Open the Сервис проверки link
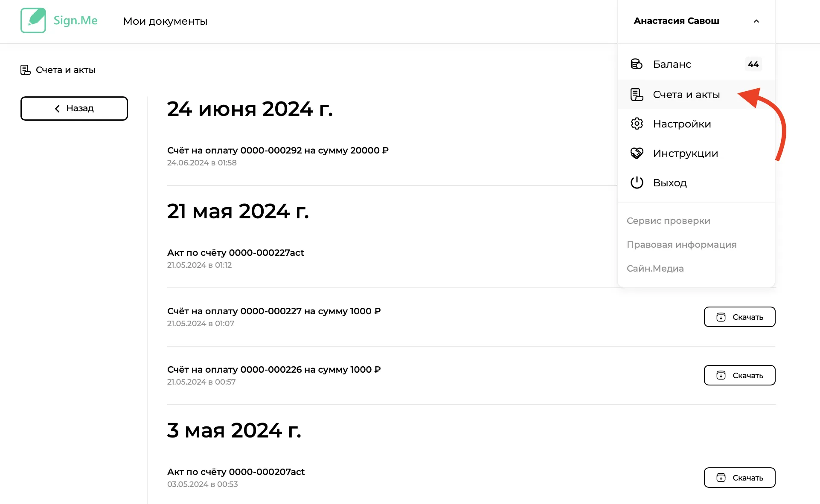The height and width of the screenshot is (504, 820). point(668,221)
